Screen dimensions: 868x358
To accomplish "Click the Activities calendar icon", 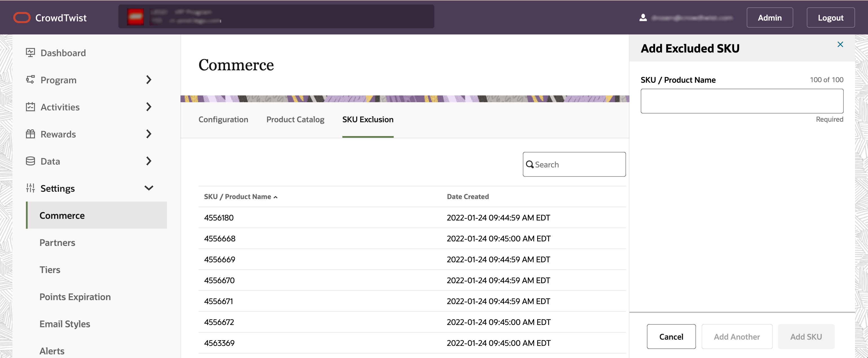I will click(x=30, y=107).
